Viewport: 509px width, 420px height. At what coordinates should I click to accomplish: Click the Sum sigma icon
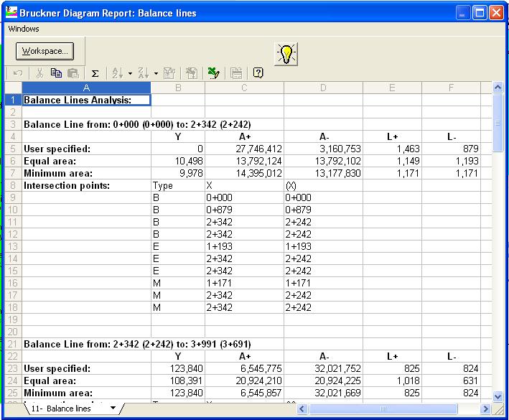[95, 74]
